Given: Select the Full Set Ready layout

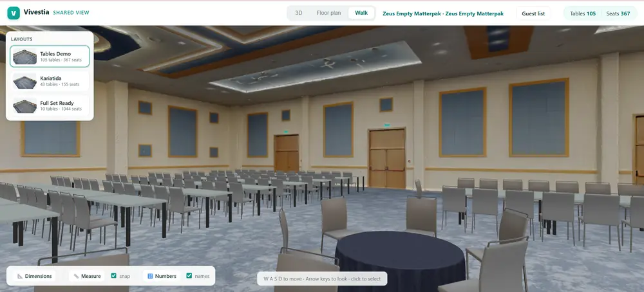Looking at the screenshot, I should (50, 106).
